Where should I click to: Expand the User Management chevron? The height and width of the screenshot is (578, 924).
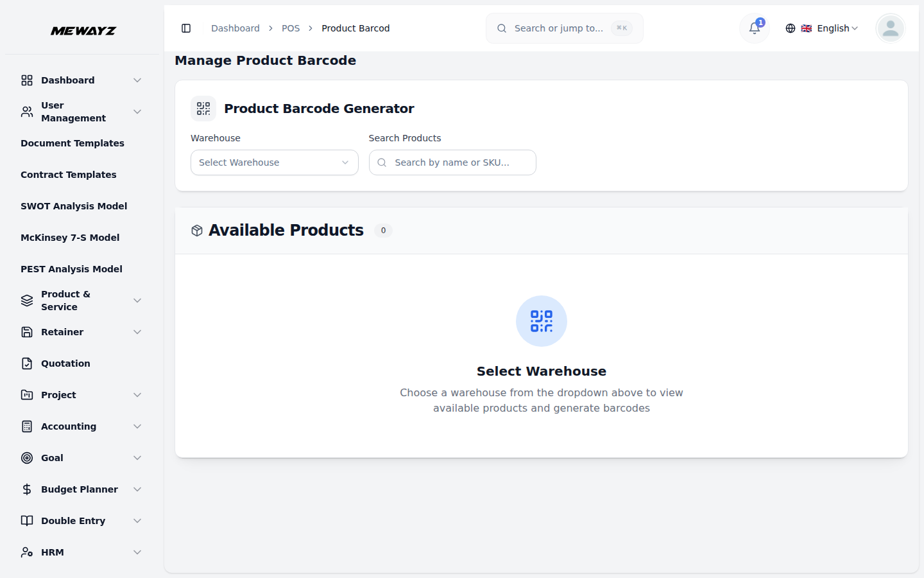pos(137,112)
